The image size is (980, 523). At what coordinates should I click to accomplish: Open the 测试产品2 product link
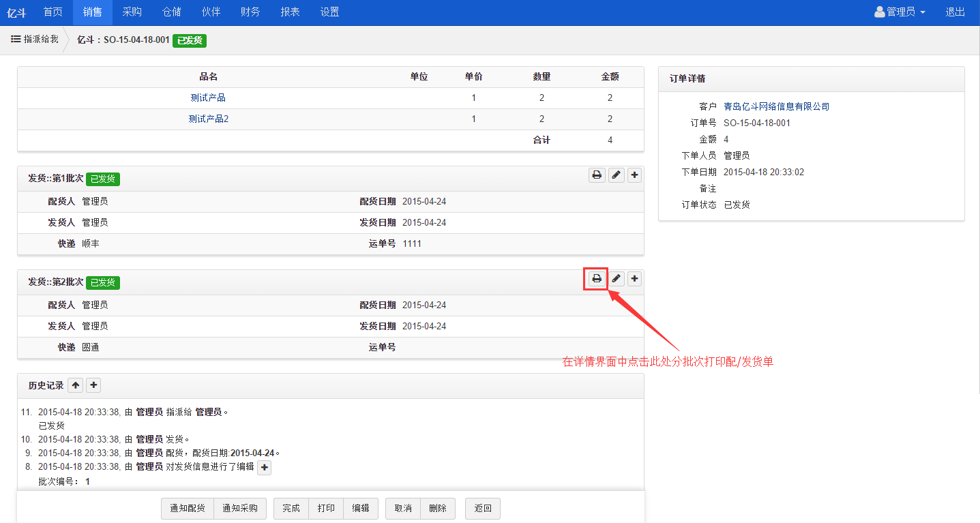[208, 119]
